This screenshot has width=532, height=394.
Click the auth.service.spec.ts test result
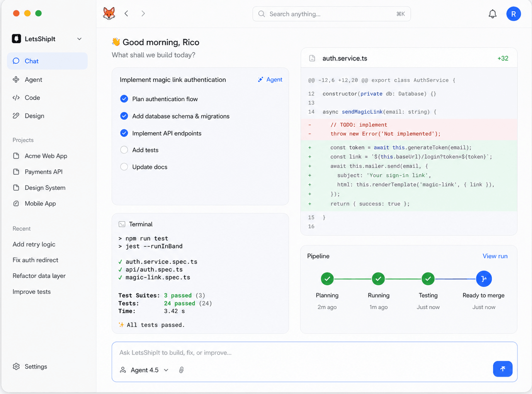[x=158, y=262]
